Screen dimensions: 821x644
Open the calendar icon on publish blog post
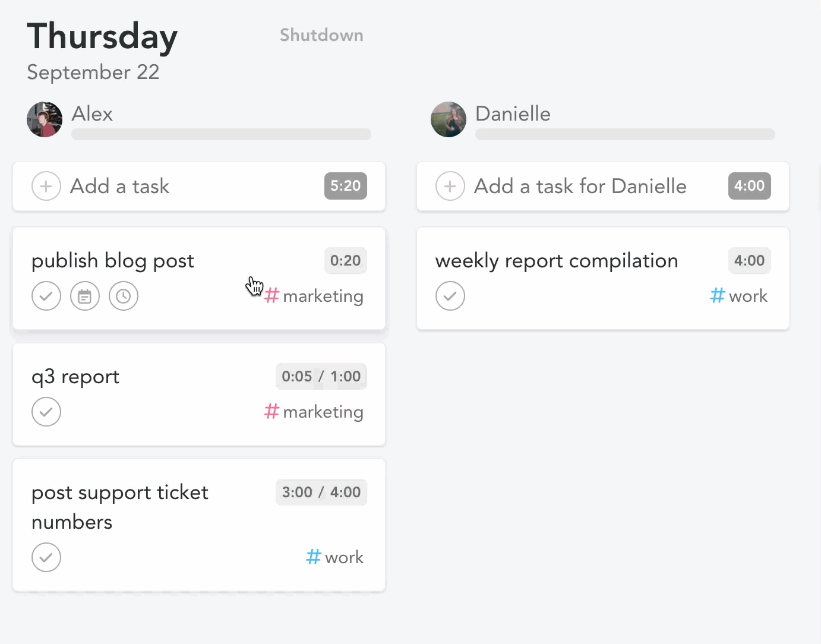[85, 296]
